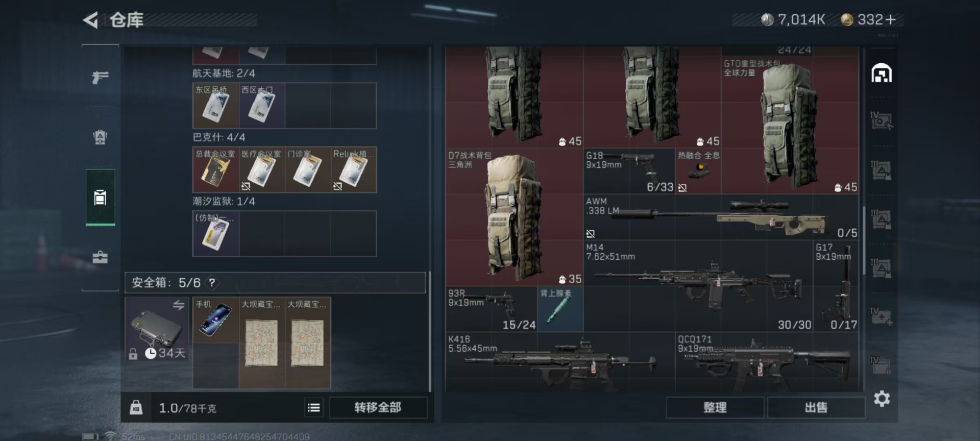Select the AWM sniper rifle
This screenshot has height=441, width=980.
721,217
